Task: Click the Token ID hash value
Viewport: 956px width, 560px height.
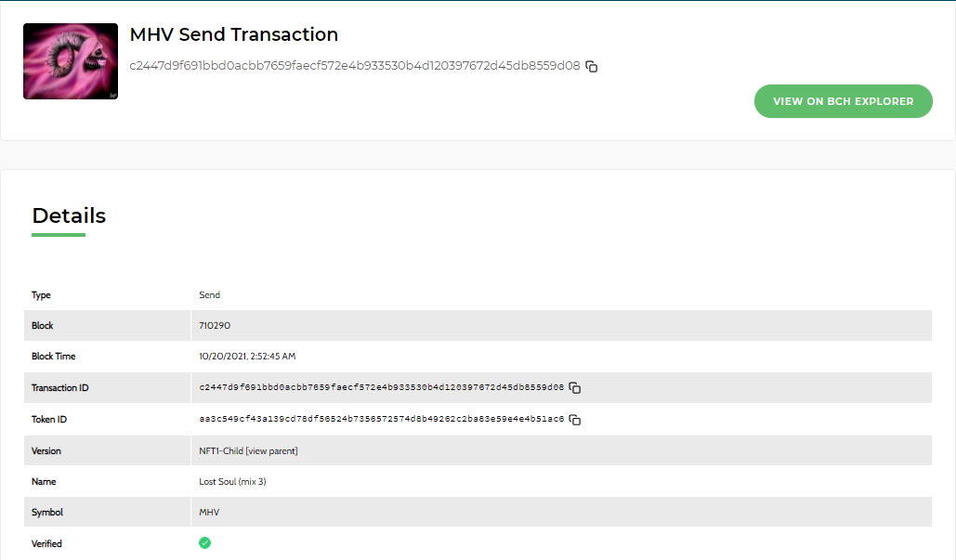Action: [382, 419]
